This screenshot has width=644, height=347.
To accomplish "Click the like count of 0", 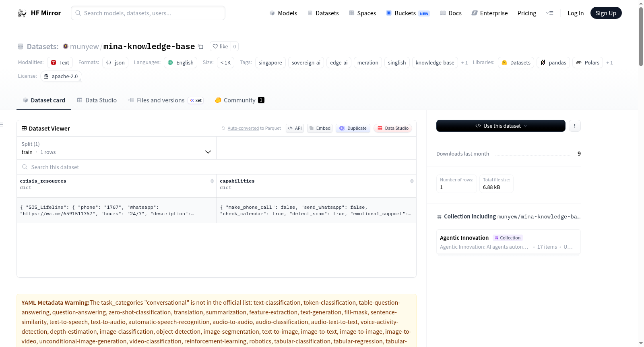I will [235, 46].
